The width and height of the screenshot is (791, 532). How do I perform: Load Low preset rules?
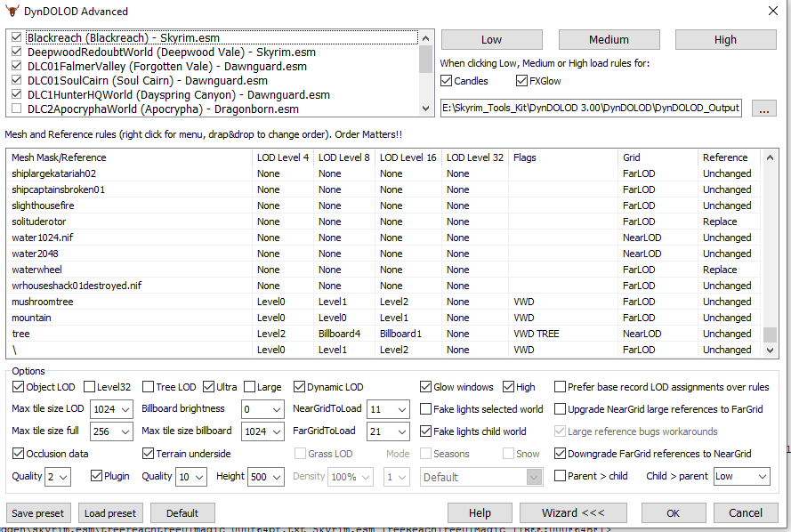pos(491,40)
